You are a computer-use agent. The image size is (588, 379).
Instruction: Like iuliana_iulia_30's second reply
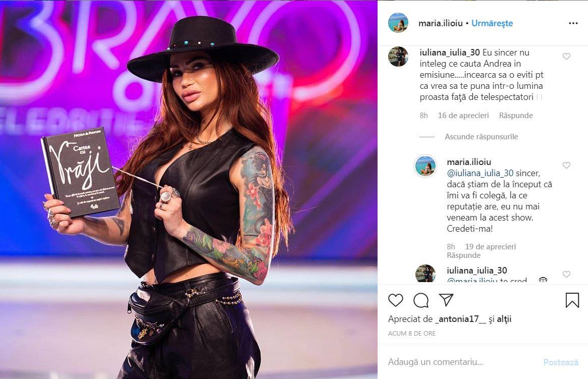[x=566, y=275]
